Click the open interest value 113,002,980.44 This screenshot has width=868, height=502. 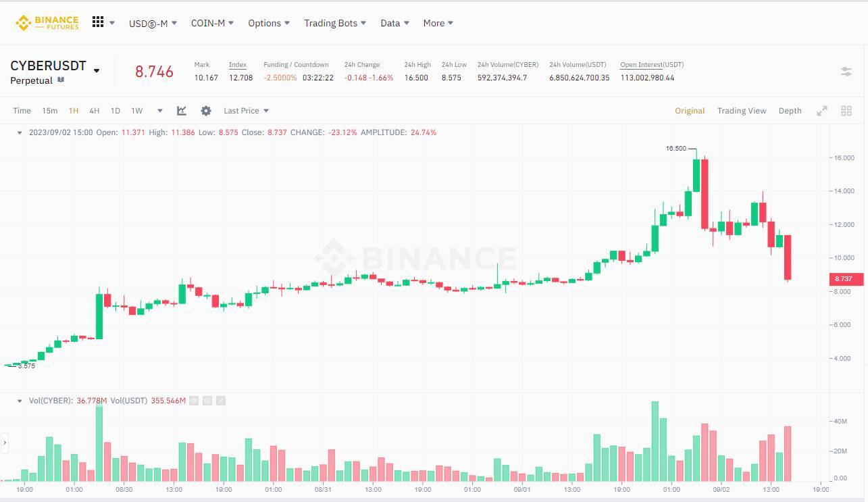(x=648, y=78)
